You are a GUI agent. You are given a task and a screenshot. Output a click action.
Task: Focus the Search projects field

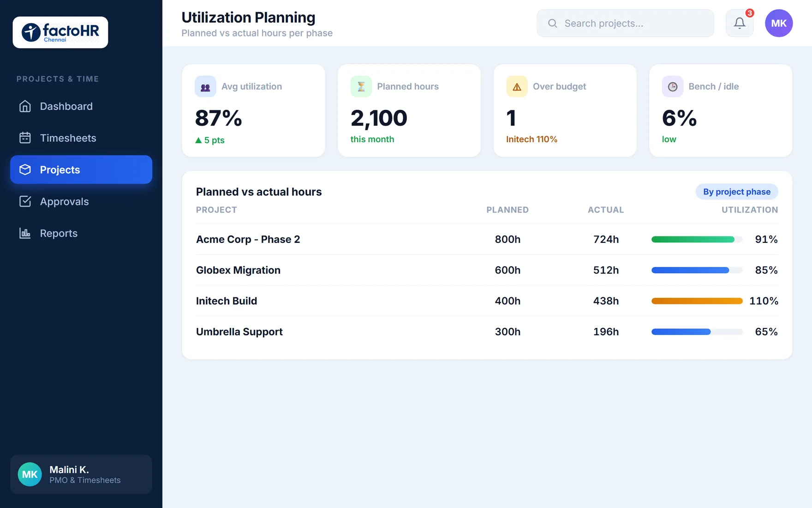coord(625,23)
